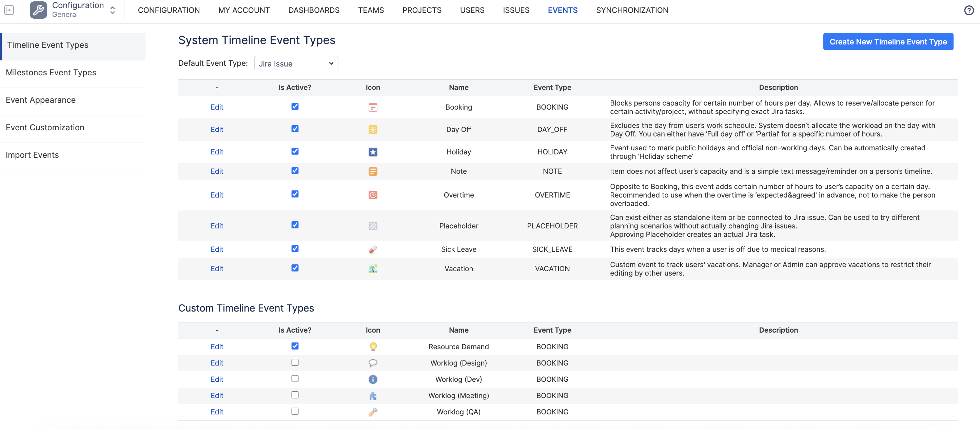
Task: Open the help question mark icon
Action: pyautogui.click(x=968, y=10)
